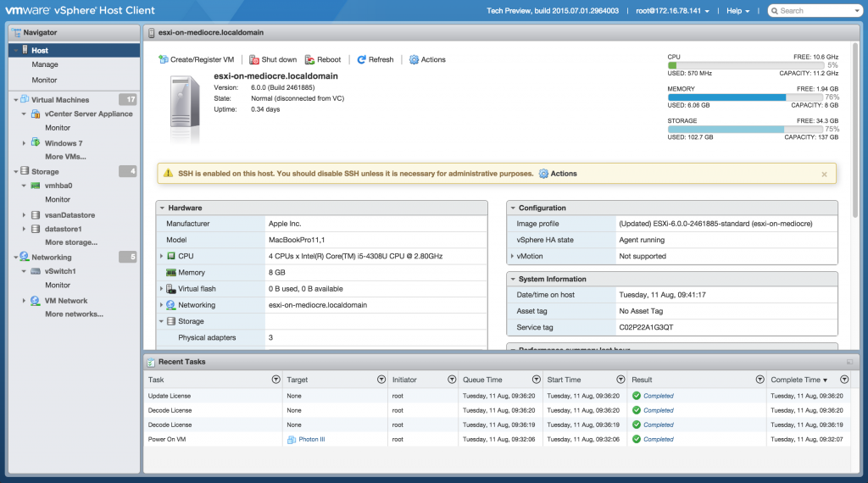Click More storage... link
868x483 pixels.
(x=71, y=242)
